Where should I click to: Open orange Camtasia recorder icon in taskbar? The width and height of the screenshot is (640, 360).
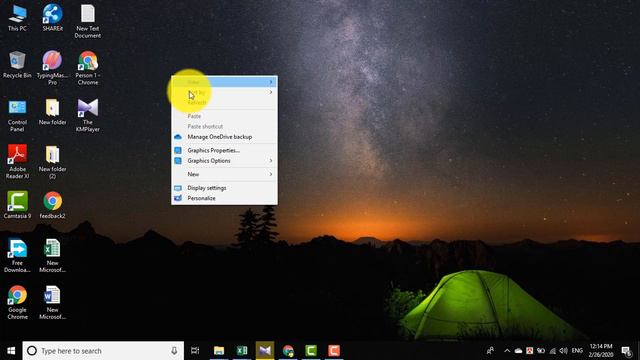tap(334, 351)
